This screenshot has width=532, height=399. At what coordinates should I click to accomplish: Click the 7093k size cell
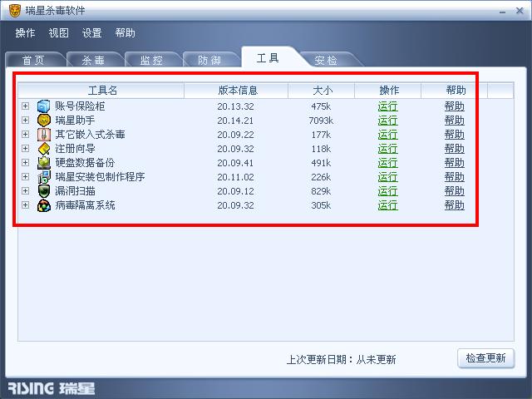coord(321,121)
